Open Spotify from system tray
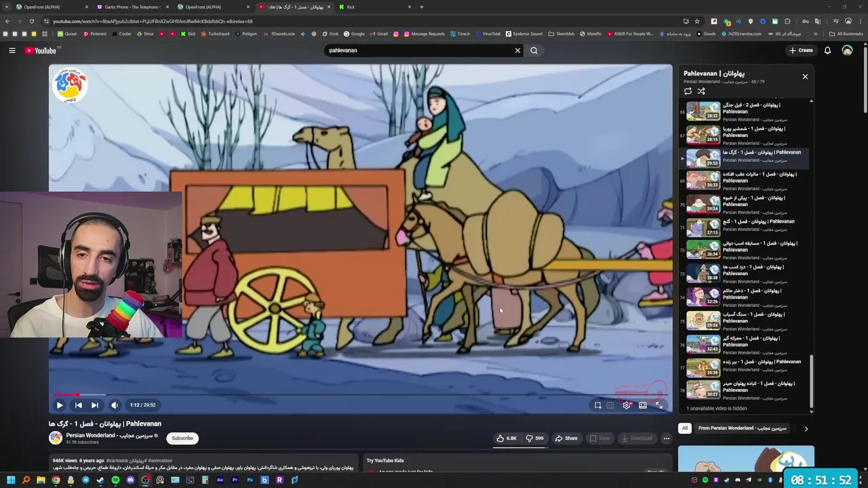868x488 pixels. pyautogui.click(x=705, y=480)
